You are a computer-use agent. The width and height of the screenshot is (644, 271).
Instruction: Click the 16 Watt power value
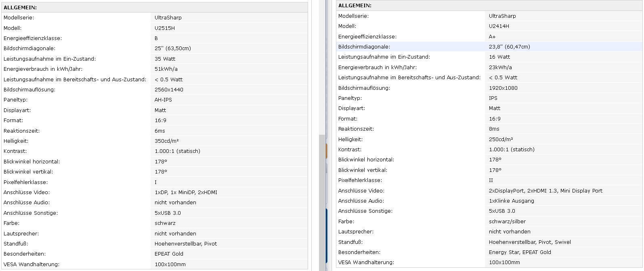tap(499, 57)
